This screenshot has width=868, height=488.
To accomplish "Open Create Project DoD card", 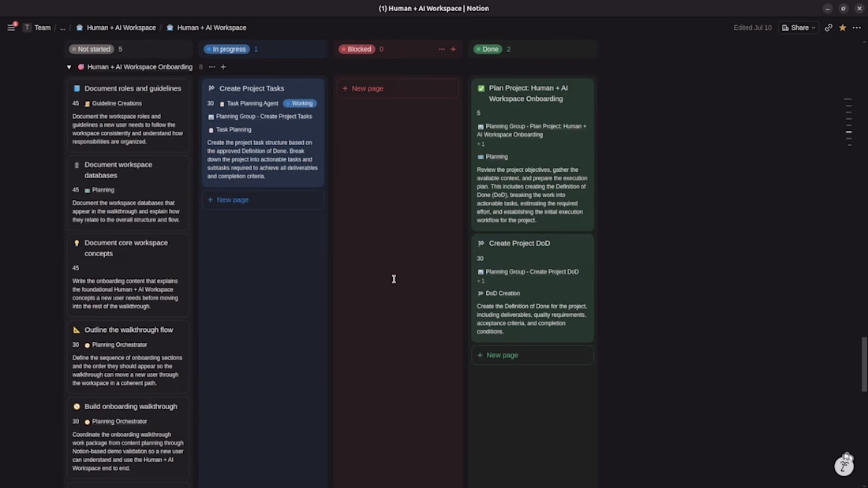I will (x=533, y=289).
